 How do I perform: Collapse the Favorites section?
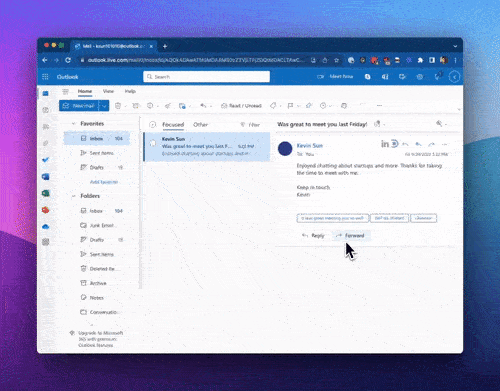click(x=74, y=124)
